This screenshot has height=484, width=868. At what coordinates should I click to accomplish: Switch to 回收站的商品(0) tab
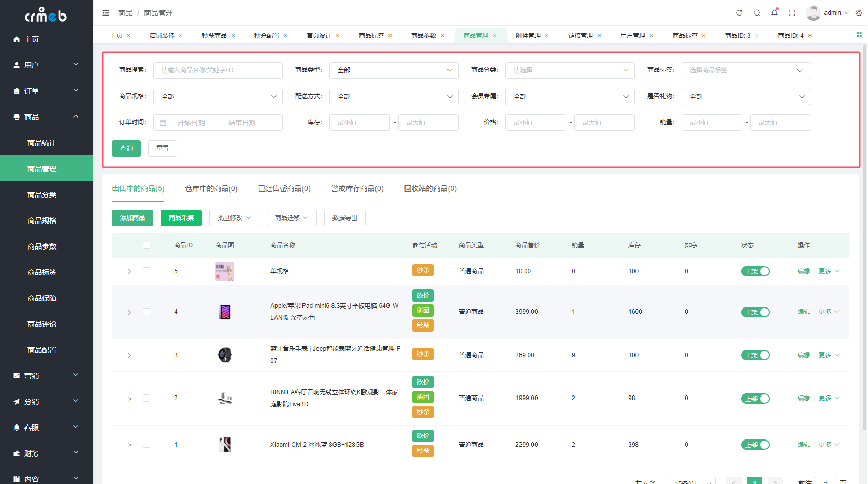(x=430, y=188)
